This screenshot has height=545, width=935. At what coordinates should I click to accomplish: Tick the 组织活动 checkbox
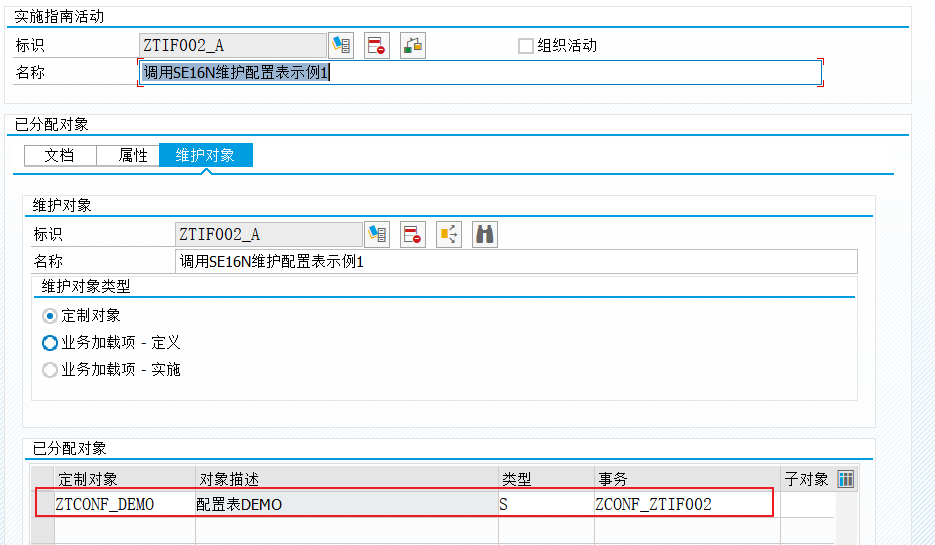(525, 46)
